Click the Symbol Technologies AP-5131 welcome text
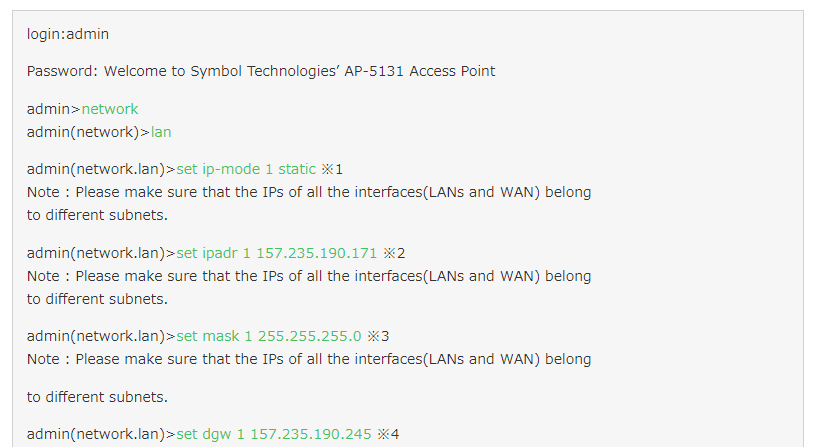Screen dimensions: 816x447 (x=299, y=71)
